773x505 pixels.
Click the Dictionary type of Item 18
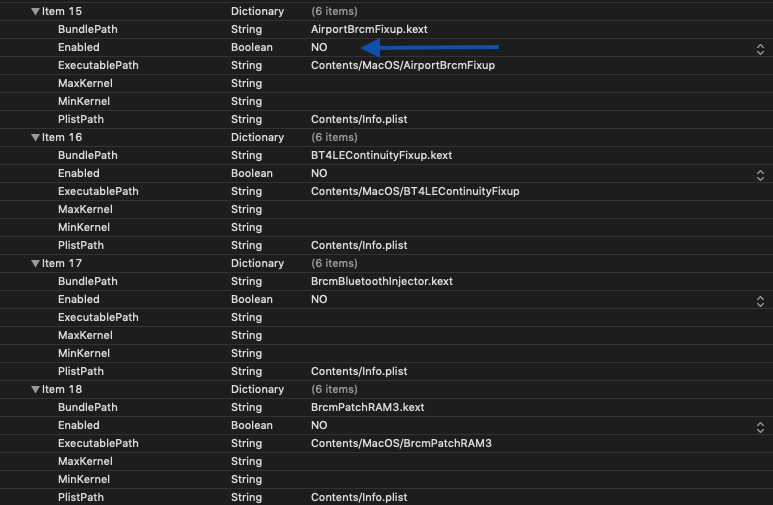[x=257, y=389]
